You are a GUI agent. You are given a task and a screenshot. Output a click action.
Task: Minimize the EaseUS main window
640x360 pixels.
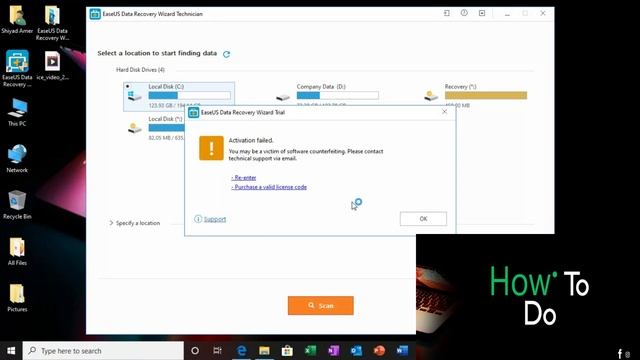(x=507, y=14)
